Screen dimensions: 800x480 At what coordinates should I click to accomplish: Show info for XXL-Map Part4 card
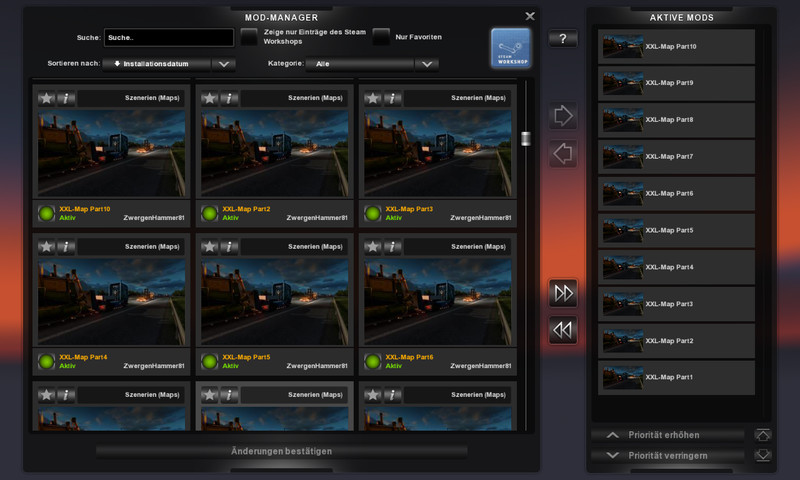pyautogui.click(x=66, y=247)
